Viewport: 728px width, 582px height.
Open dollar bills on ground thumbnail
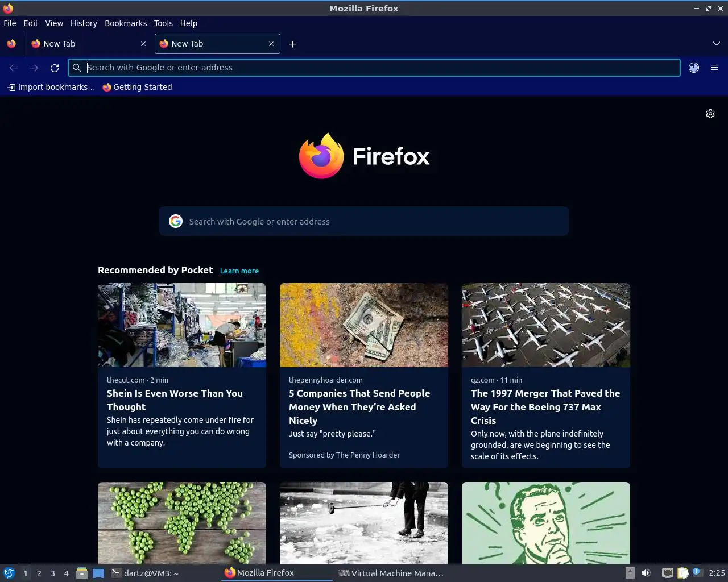364,325
